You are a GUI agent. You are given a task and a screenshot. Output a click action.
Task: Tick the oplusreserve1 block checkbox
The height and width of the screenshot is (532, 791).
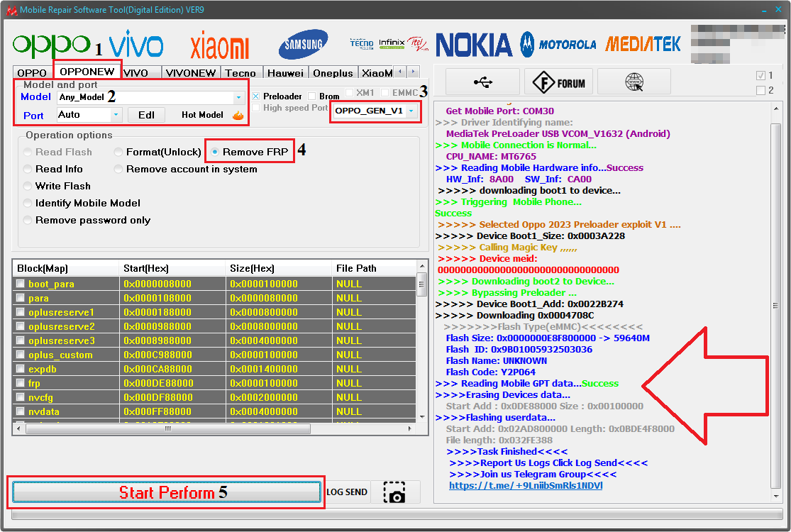[20, 311]
